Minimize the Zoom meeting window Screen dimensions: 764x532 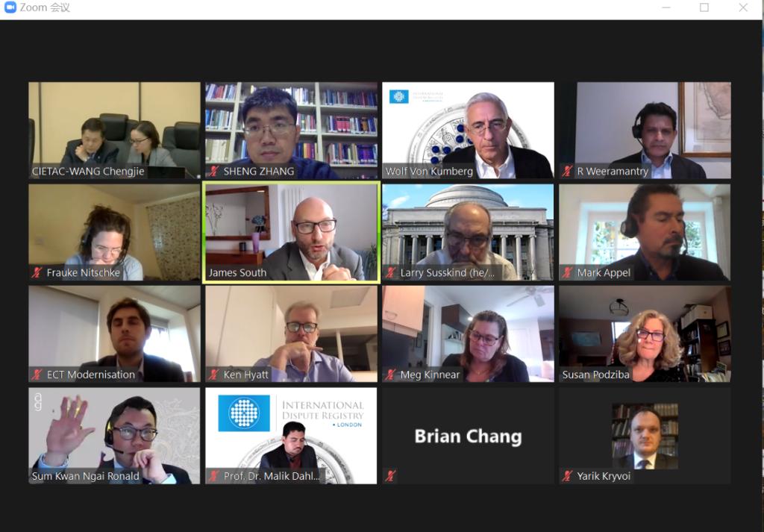(x=666, y=7)
